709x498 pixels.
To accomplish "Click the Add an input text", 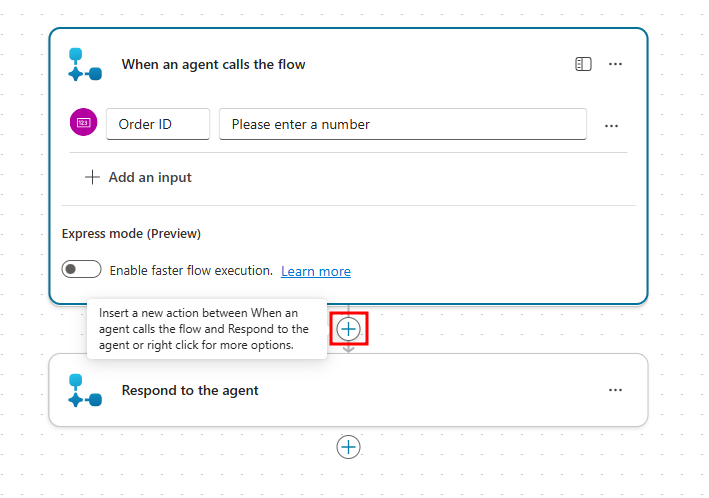I will tap(150, 177).
